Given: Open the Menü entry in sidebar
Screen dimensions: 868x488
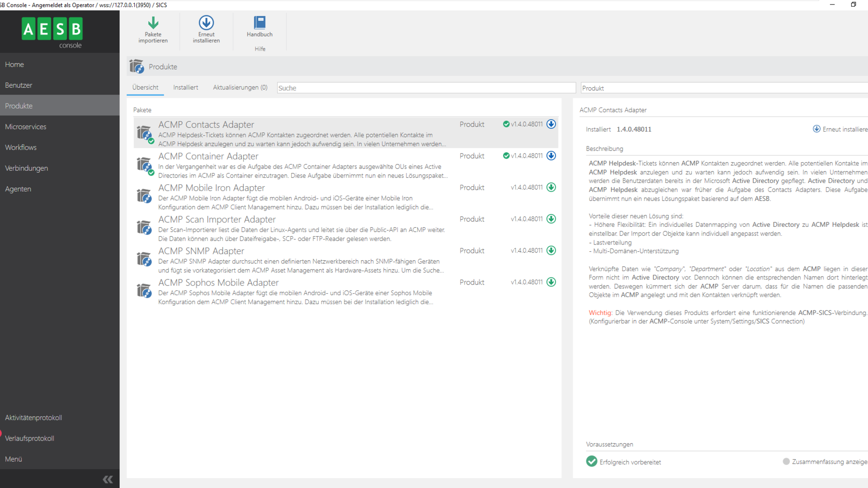Looking at the screenshot, I should (60, 460).
